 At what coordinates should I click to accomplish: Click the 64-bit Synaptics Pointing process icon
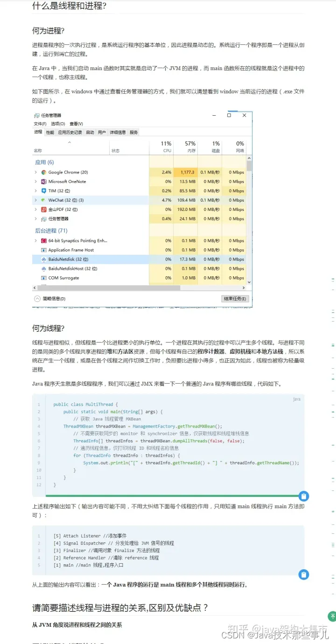pyautogui.click(x=44, y=241)
